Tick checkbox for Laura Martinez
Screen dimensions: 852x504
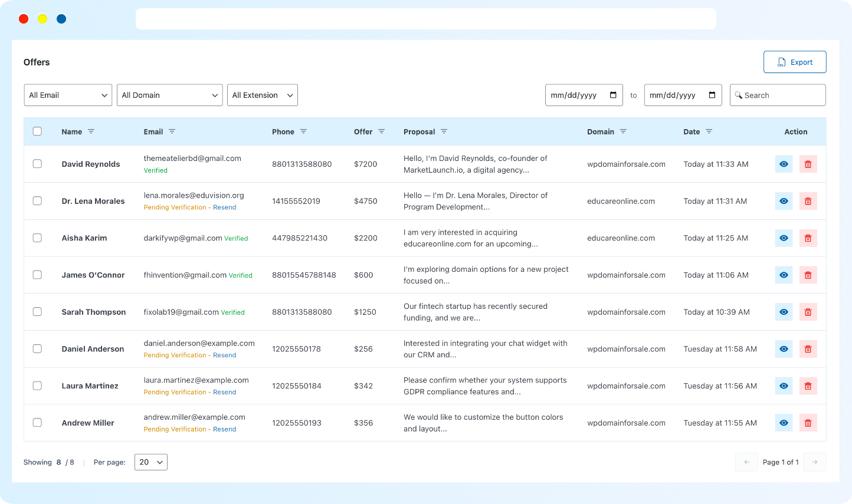[37, 386]
